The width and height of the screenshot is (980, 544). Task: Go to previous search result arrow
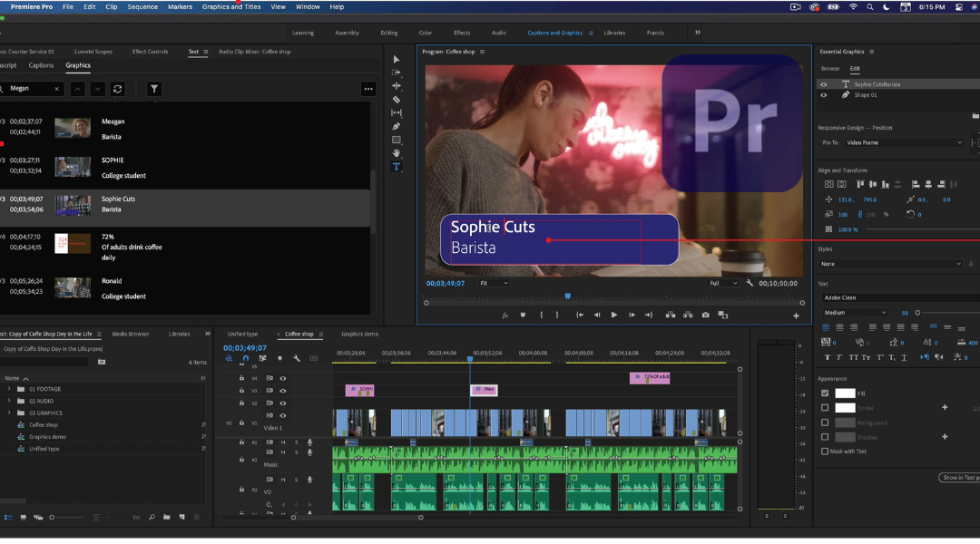pyautogui.click(x=77, y=89)
